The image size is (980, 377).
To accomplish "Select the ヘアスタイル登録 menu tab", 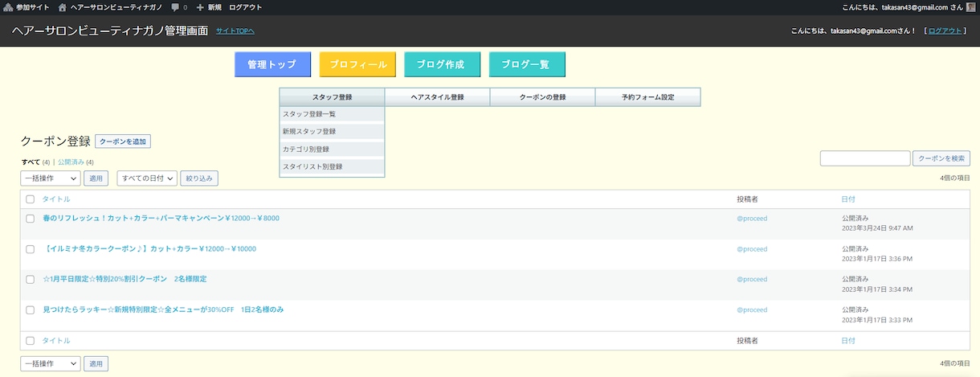I will (437, 96).
